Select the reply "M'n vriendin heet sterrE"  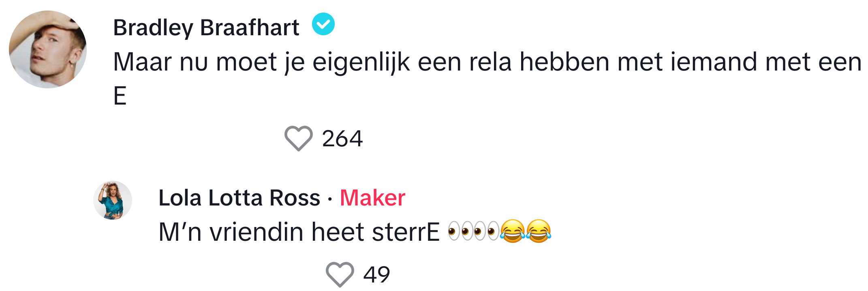tap(299, 232)
